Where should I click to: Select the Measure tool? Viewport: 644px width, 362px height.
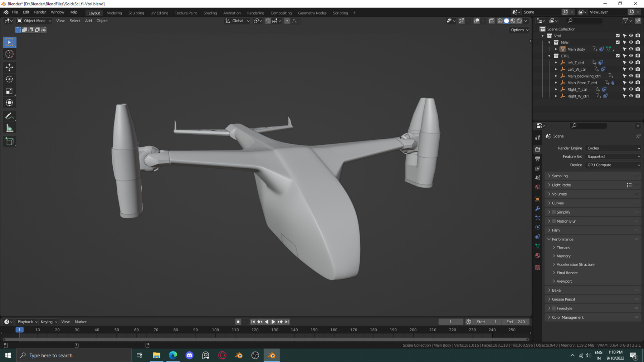[x=9, y=127]
